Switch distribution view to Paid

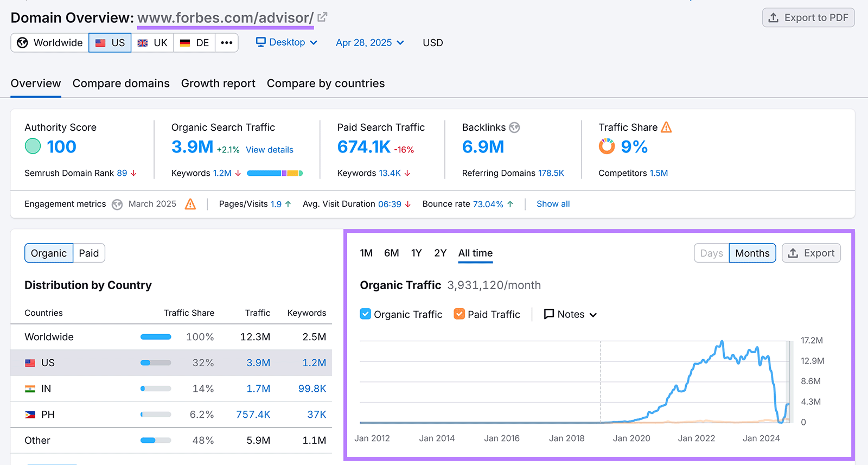pyautogui.click(x=89, y=253)
